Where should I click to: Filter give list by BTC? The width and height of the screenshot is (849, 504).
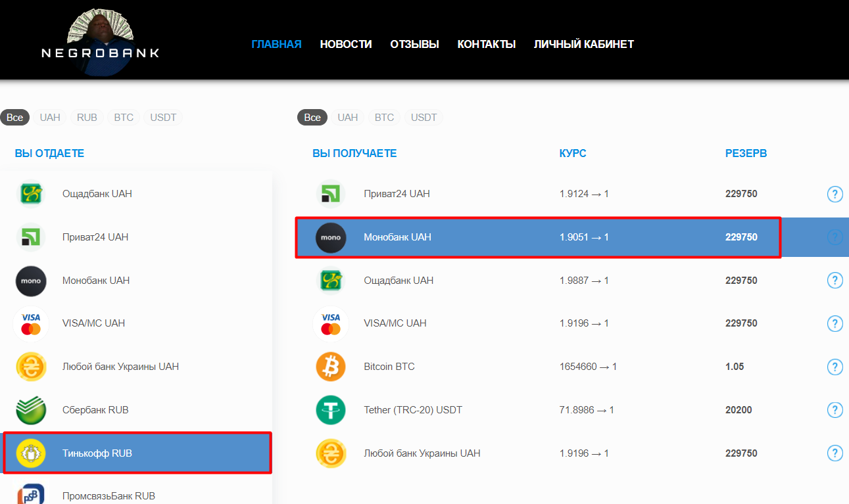[124, 118]
